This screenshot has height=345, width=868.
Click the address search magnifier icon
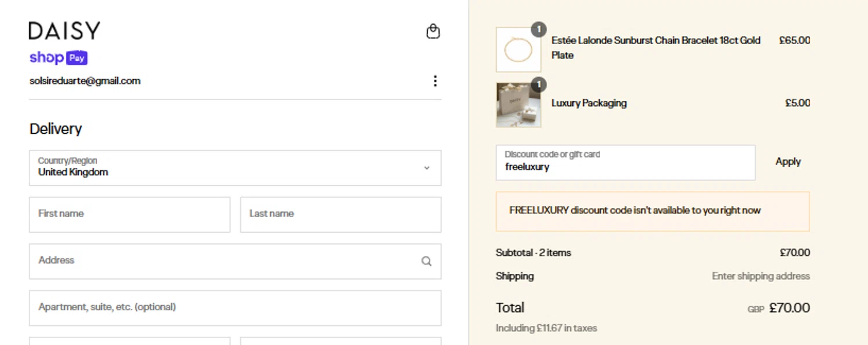point(426,261)
